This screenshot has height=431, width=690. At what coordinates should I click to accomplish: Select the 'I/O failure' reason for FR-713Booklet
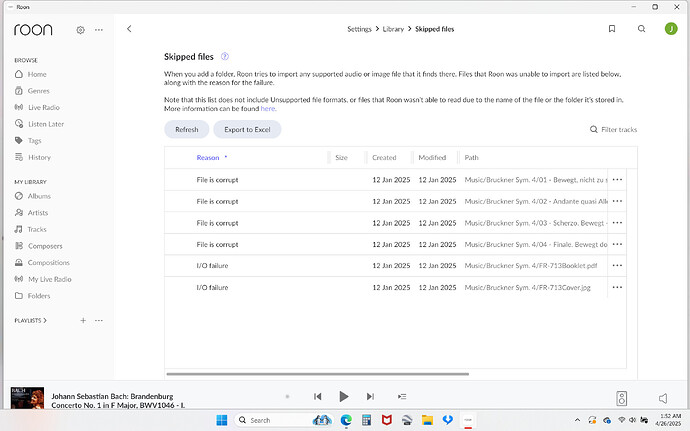pos(212,265)
